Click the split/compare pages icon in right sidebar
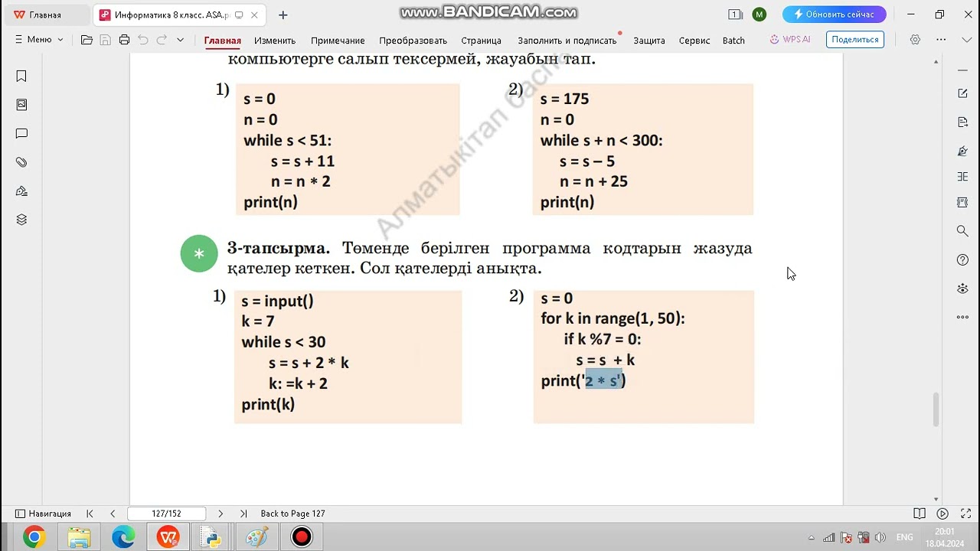This screenshot has height=551, width=980. [962, 177]
